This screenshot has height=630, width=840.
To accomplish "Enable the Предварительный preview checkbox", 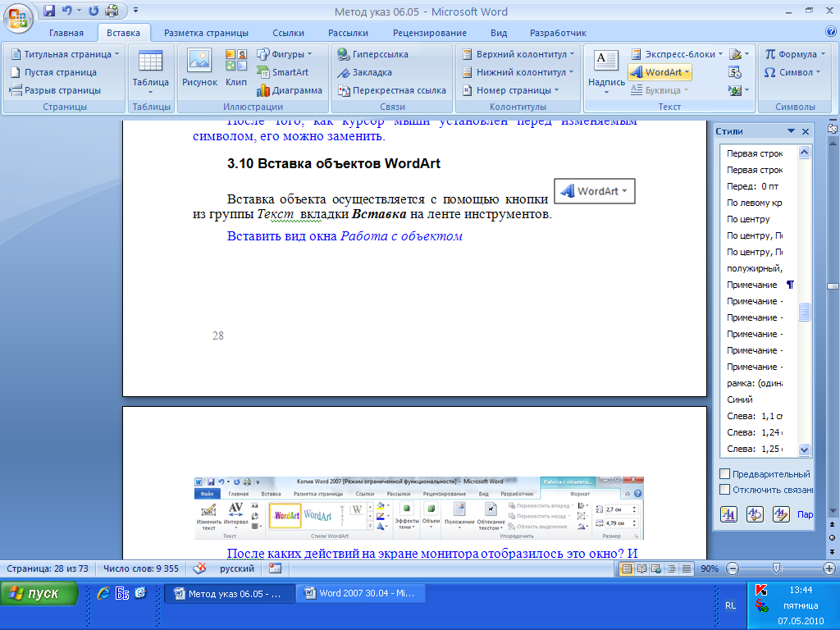I will [x=725, y=473].
